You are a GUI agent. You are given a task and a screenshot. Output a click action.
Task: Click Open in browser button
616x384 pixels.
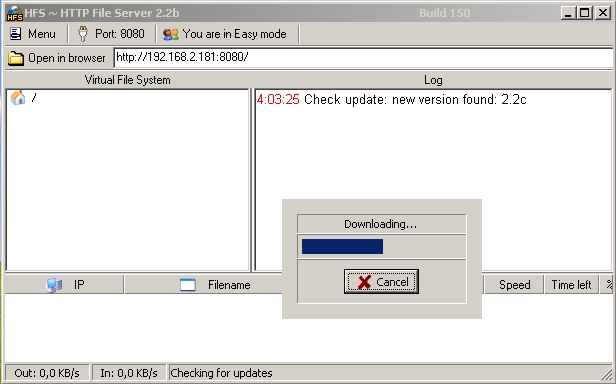coord(57,58)
